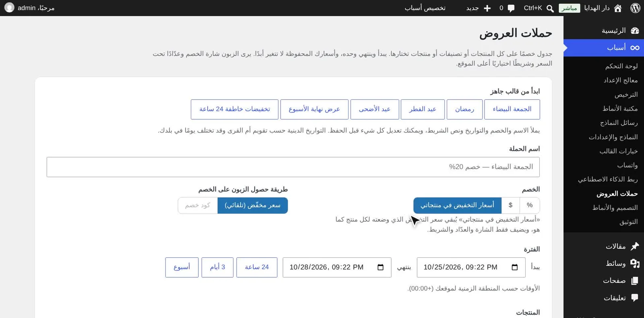This screenshot has height=318, width=644.
Task: Apply the عيد الفطر template
Action: click(423, 109)
